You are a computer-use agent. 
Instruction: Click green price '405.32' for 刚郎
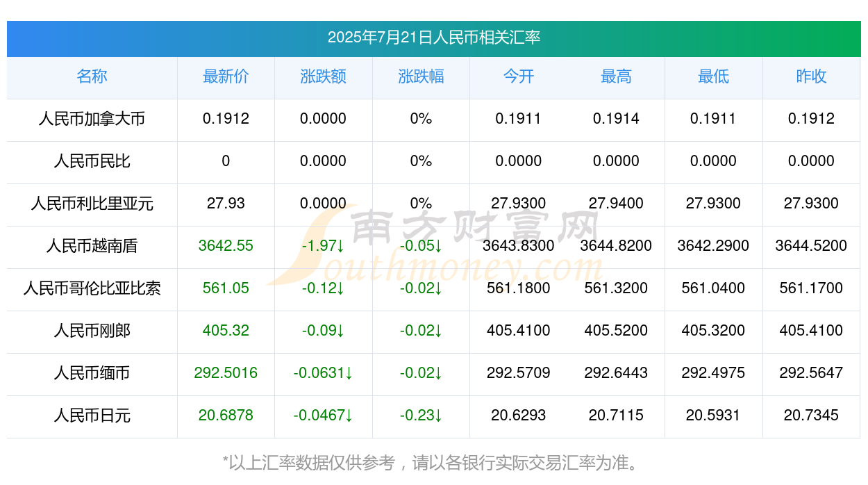tap(226, 331)
